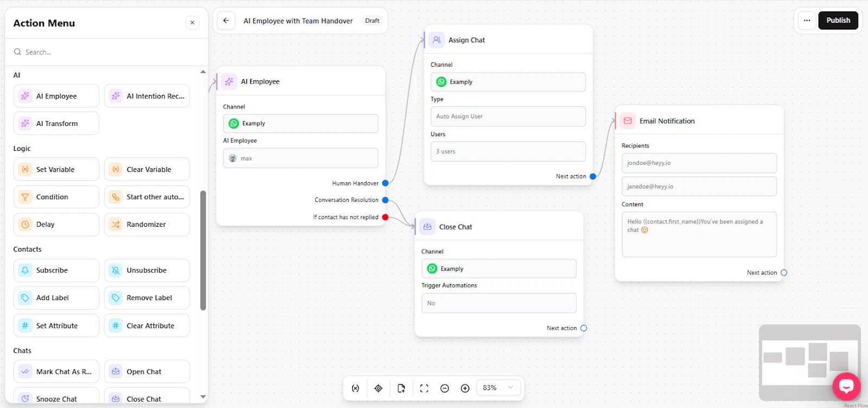Click the fit-to-screen icon in bottom toolbar
Image resolution: width=868 pixels, height=408 pixels.
coord(424,388)
